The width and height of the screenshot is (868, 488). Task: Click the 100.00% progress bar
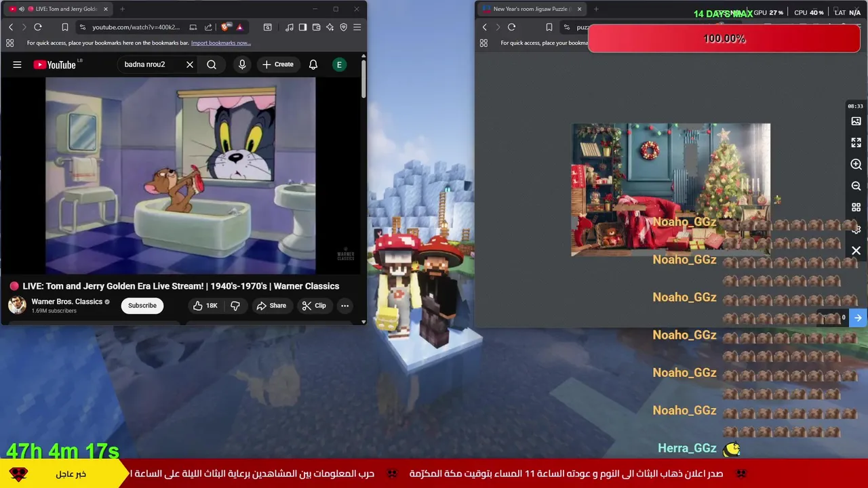[724, 39]
